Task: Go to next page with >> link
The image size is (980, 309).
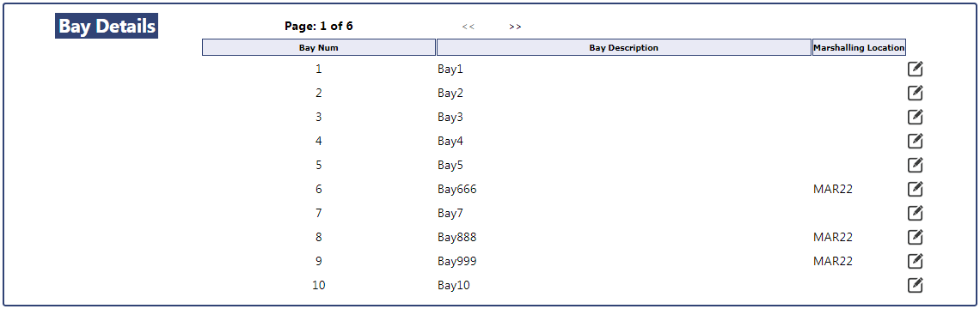Action: click(x=515, y=27)
